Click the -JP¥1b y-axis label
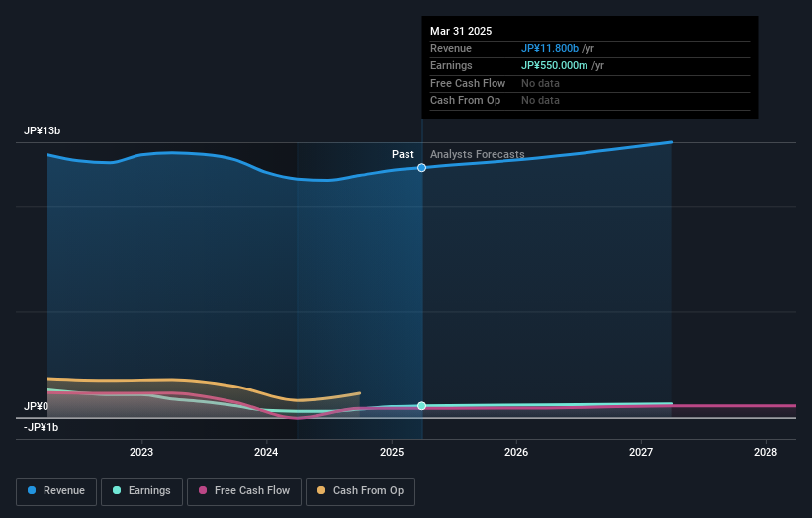The height and width of the screenshot is (518, 812). tap(41, 427)
